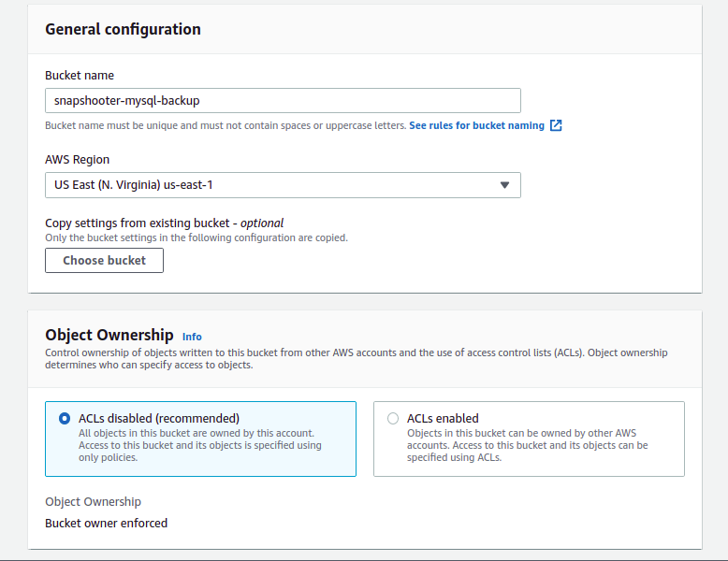The width and height of the screenshot is (728, 561).
Task: Select the 'ACLs disabled (recommended)' radio button
Action: 65,419
